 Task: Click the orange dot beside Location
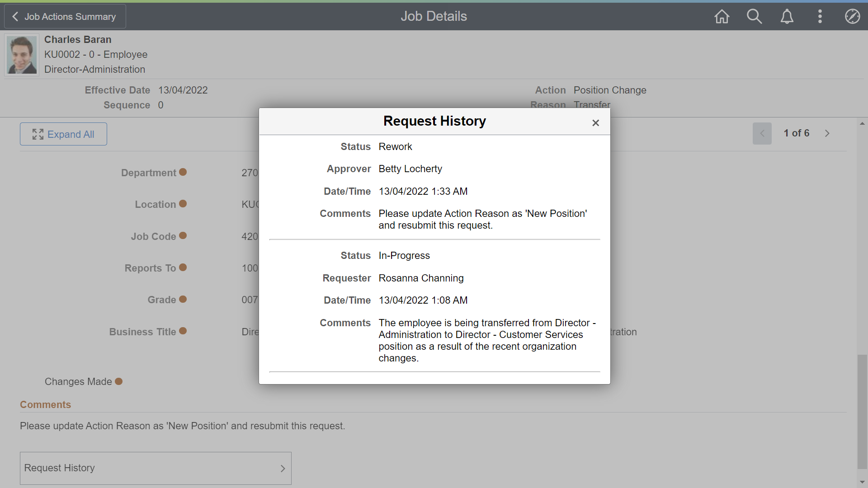click(x=183, y=204)
